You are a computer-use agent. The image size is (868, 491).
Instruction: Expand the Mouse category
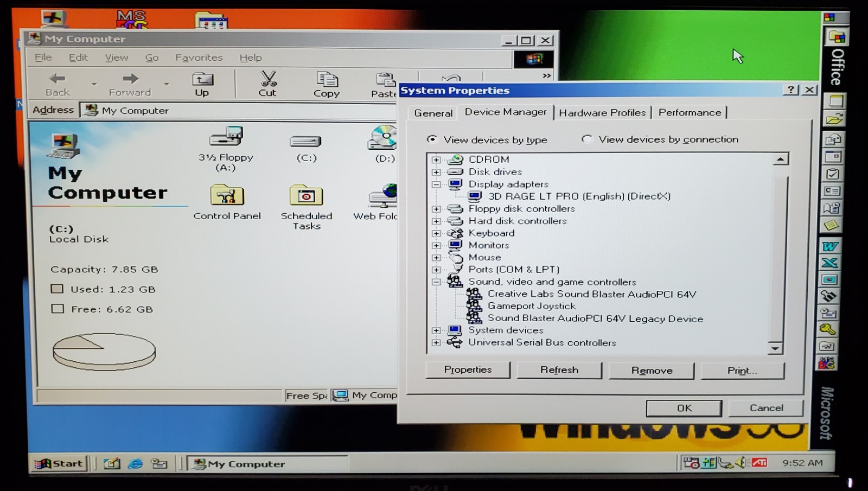click(436, 258)
